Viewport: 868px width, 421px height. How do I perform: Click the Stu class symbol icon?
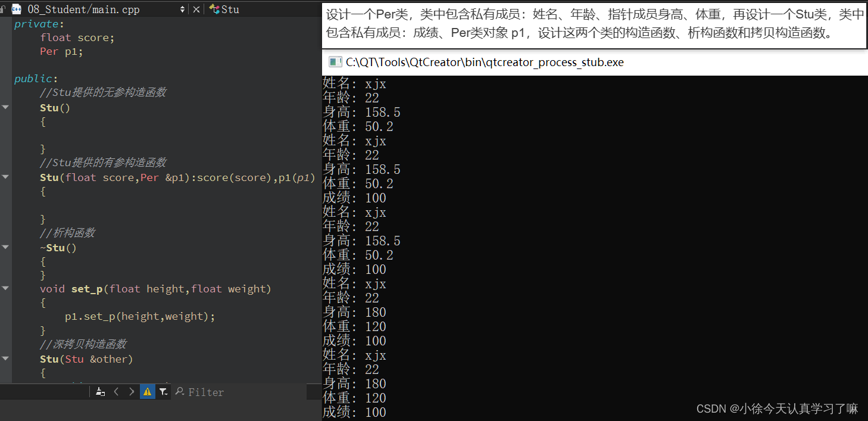pos(213,8)
